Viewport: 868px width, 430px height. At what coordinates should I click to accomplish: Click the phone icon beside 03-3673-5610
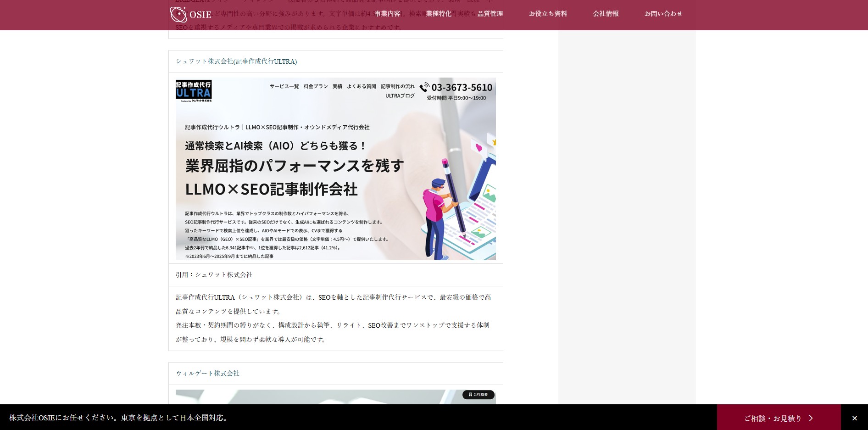click(x=424, y=88)
